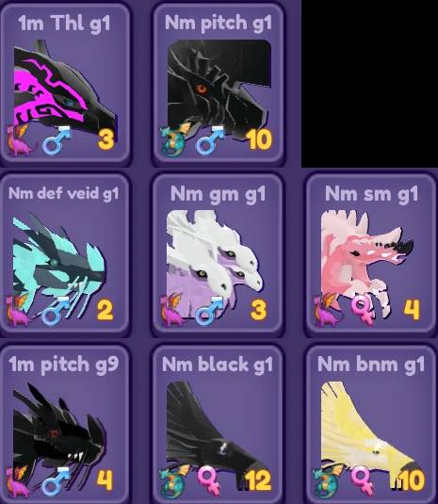438x504 pixels.
Task: Click the male symbol on 1m pitch g9
Action: pyautogui.click(x=56, y=481)
